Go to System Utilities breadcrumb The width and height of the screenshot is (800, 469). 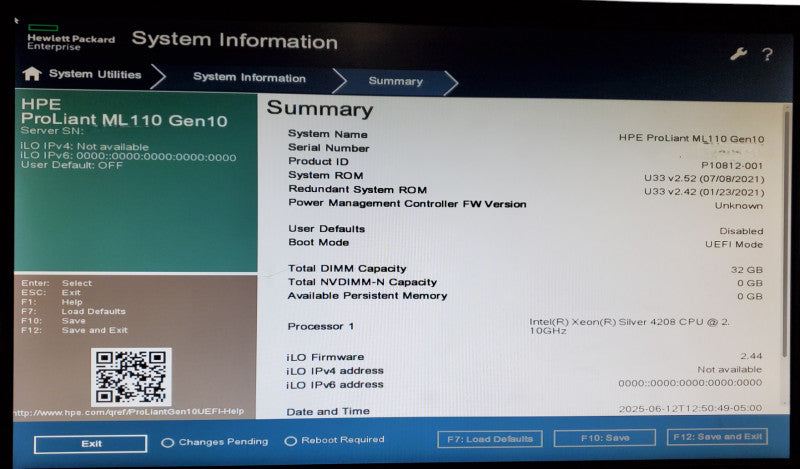pos(95,74)
